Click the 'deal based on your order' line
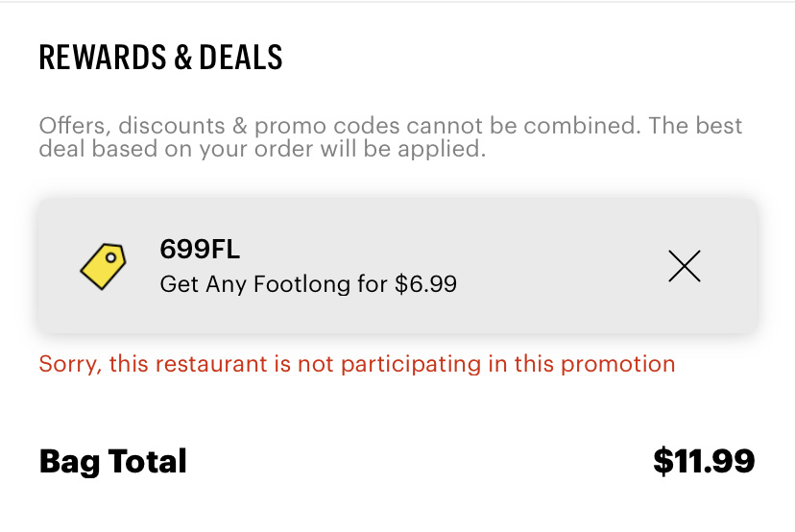This screenshot has width=795, height=532. pos(259,150)
